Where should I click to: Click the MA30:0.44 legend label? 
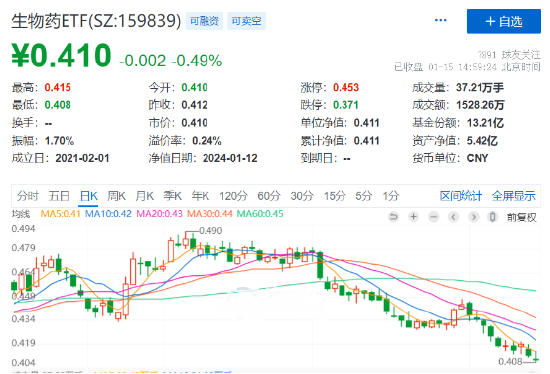pyautogui.click(x=209, y=214)
